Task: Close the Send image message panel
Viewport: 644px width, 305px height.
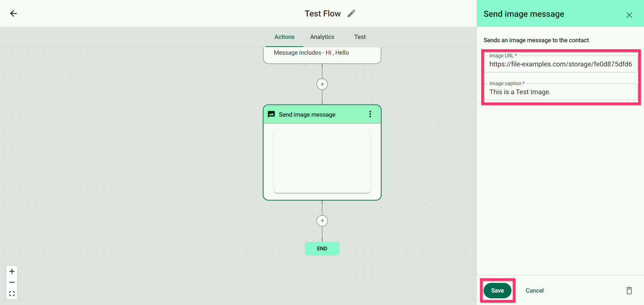Action: [x=629, y=15]
